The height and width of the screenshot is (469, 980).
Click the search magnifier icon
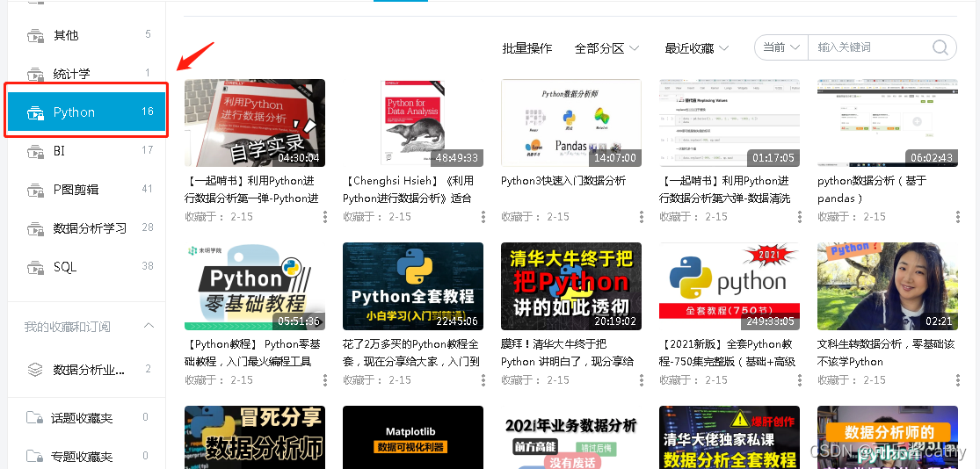pyautogui.click(x=940, y=47)
